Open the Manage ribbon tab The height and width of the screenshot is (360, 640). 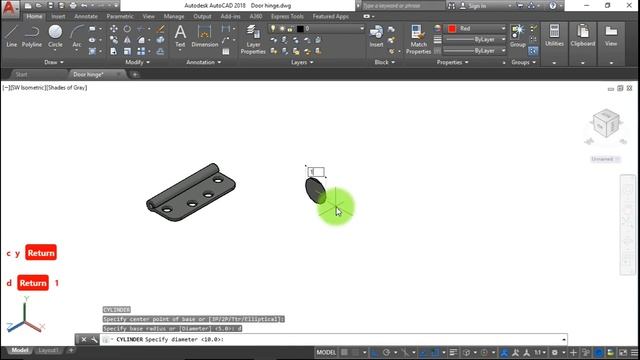(174, 16)
